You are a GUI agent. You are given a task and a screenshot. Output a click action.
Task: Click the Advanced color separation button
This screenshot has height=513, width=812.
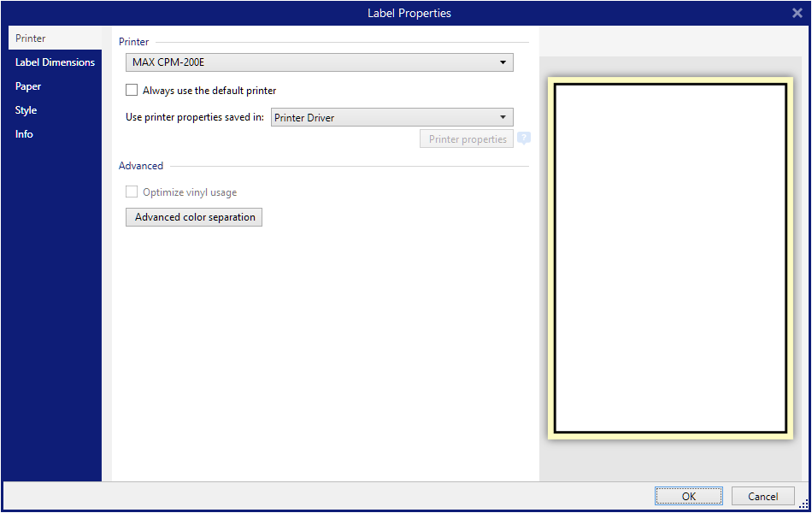194,217
